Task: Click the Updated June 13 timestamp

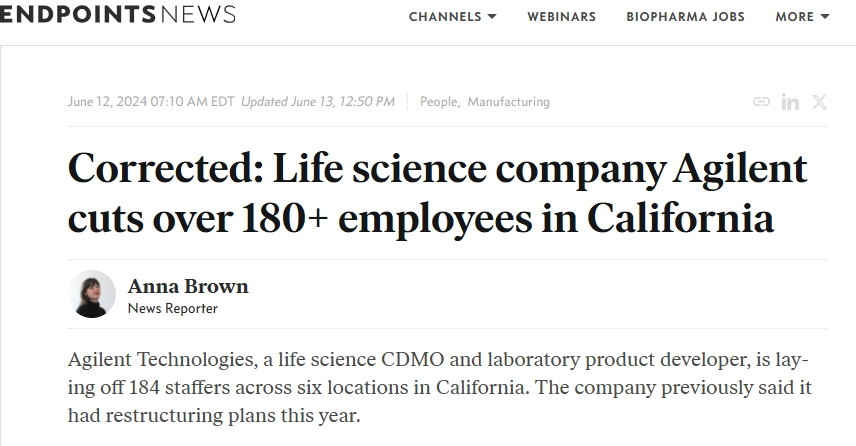Action: [x=318, y=102]
